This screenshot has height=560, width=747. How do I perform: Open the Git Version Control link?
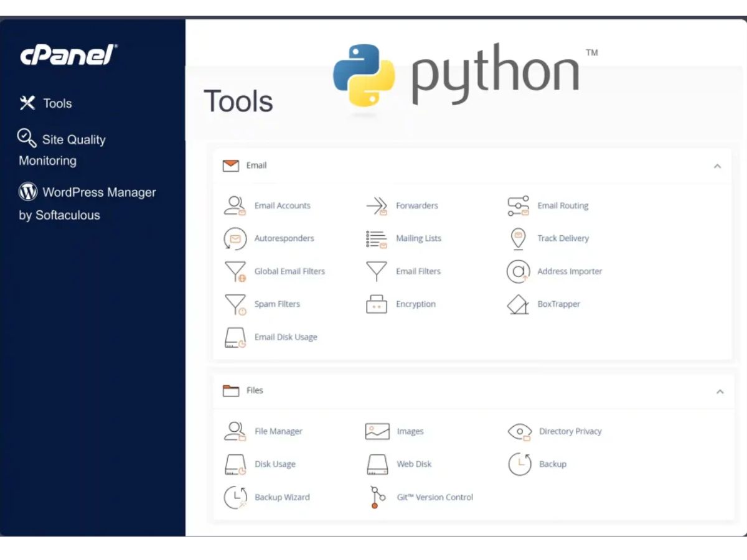435,497
